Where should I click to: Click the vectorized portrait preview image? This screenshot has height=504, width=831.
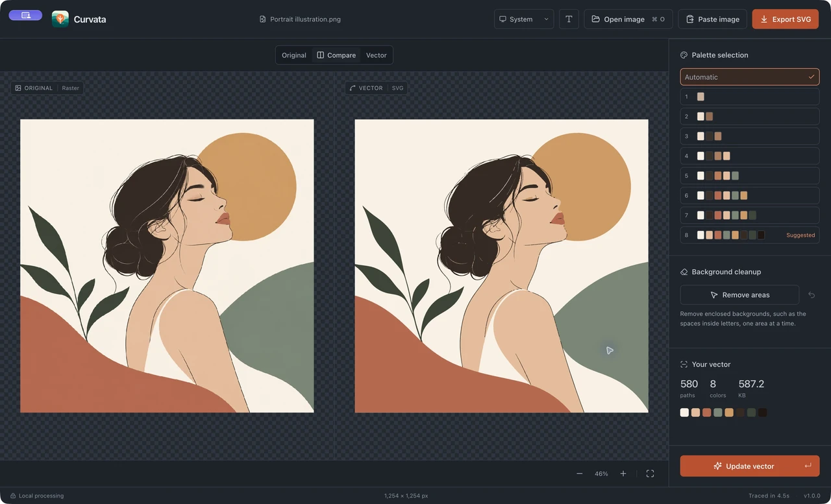pos(501,266)
